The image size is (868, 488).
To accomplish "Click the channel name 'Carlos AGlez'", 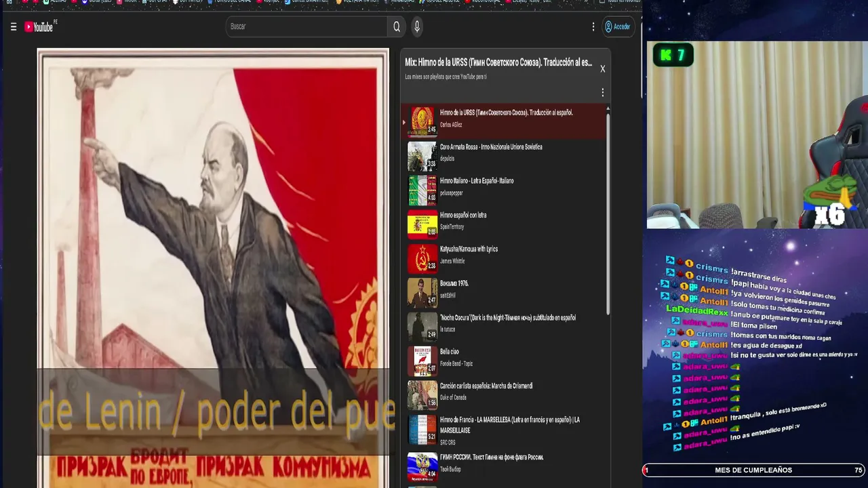I will point(451,125).
